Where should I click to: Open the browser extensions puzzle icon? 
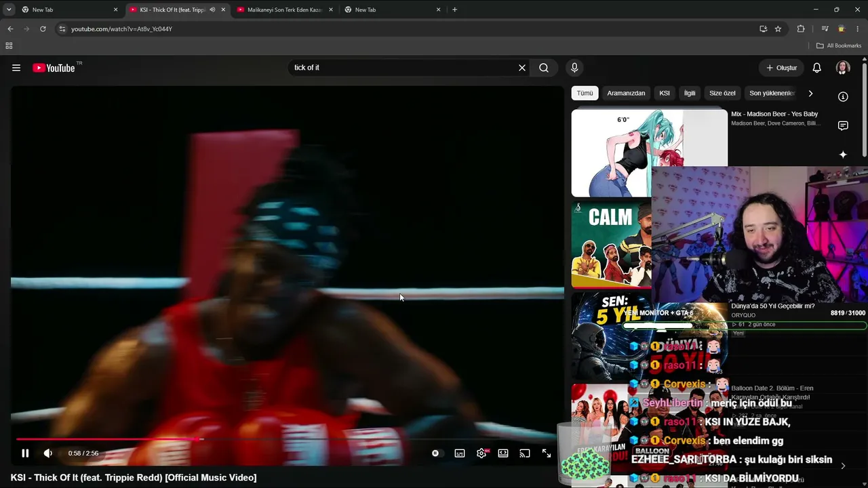pos(801,29)
